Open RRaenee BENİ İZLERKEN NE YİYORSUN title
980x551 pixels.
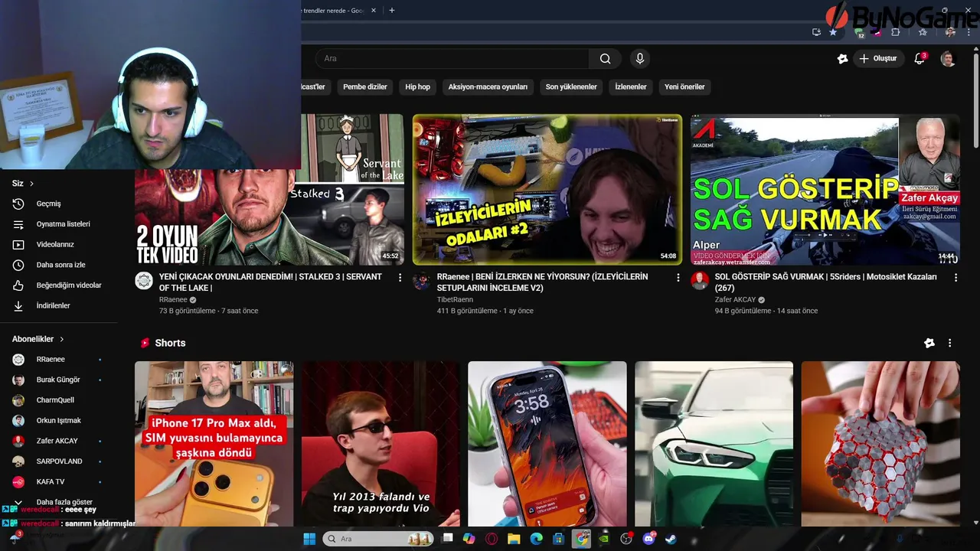542,282
